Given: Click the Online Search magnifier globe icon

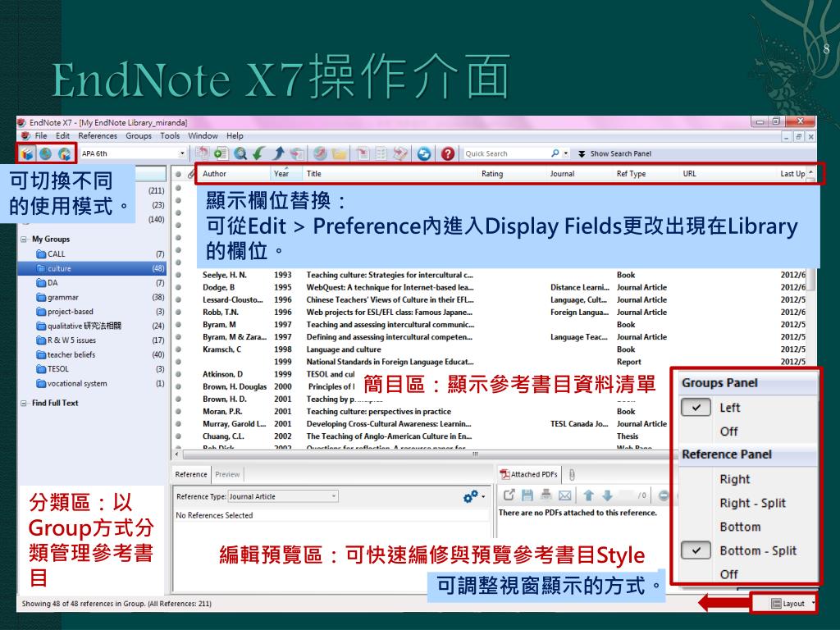Looking at the screenshot, I should tap(240, 153).
